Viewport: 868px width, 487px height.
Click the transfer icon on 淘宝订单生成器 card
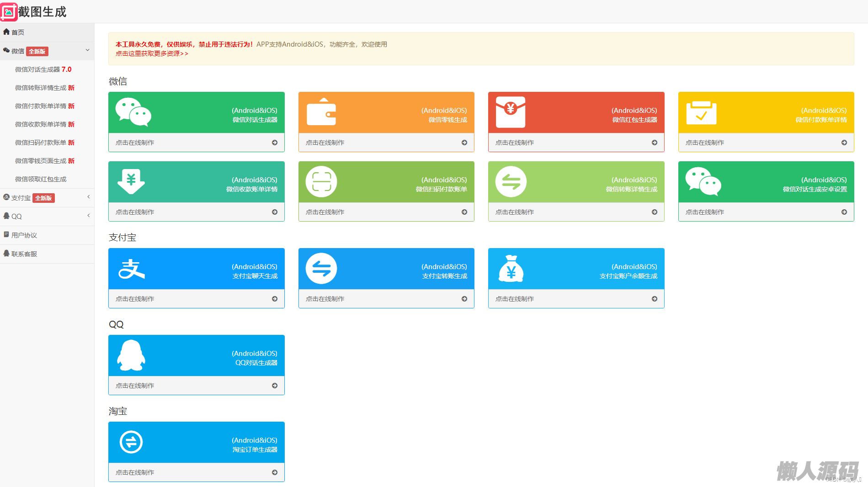click(x=131, y=442)
